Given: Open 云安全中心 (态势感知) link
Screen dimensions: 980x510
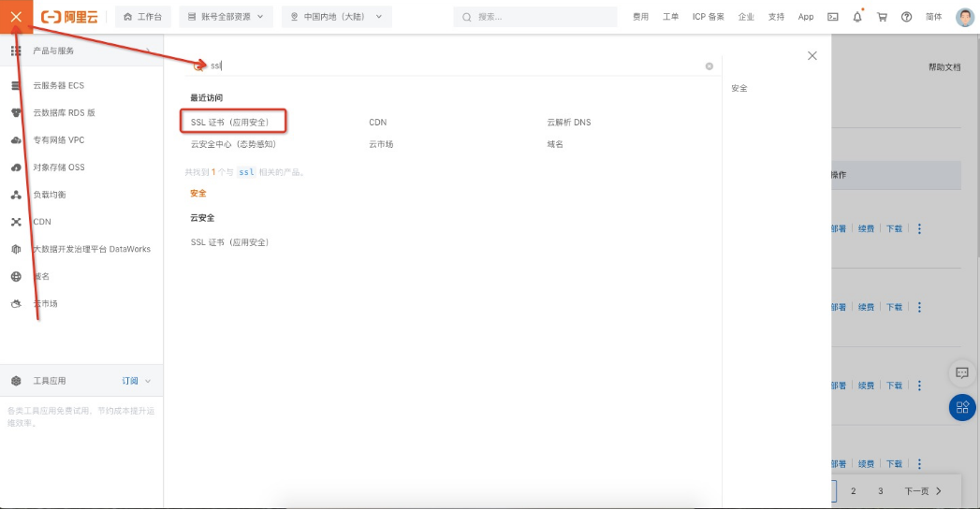Looking at the screenshot, I should click(x=233, y=144).
